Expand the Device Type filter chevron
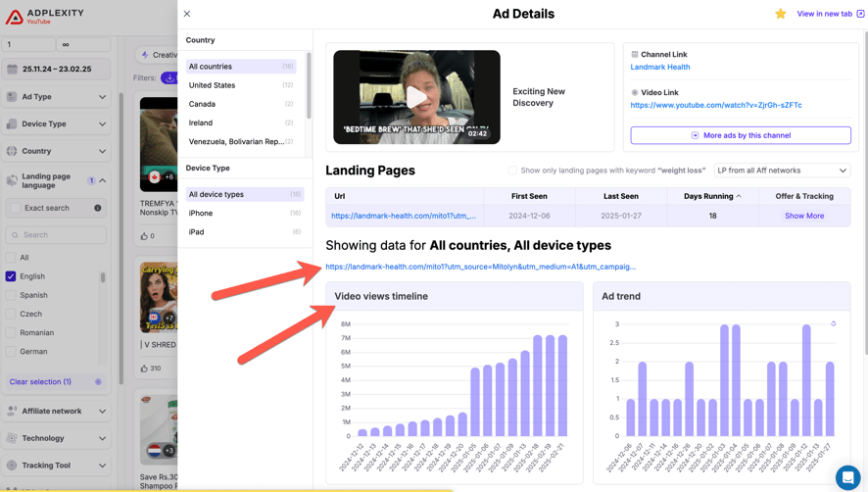Viewport: 868px width, 492px height. (102, 124)
